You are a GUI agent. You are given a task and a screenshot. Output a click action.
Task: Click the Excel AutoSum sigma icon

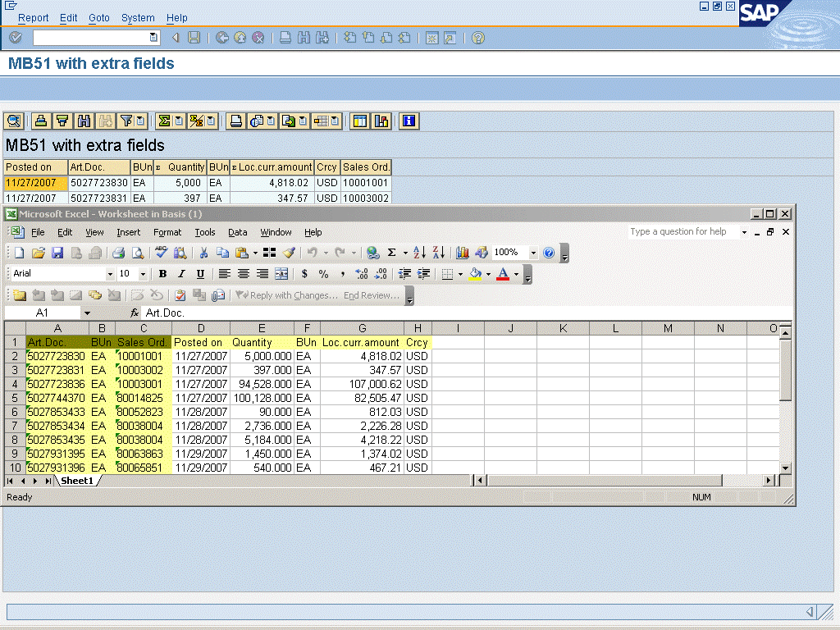point(391,253)
